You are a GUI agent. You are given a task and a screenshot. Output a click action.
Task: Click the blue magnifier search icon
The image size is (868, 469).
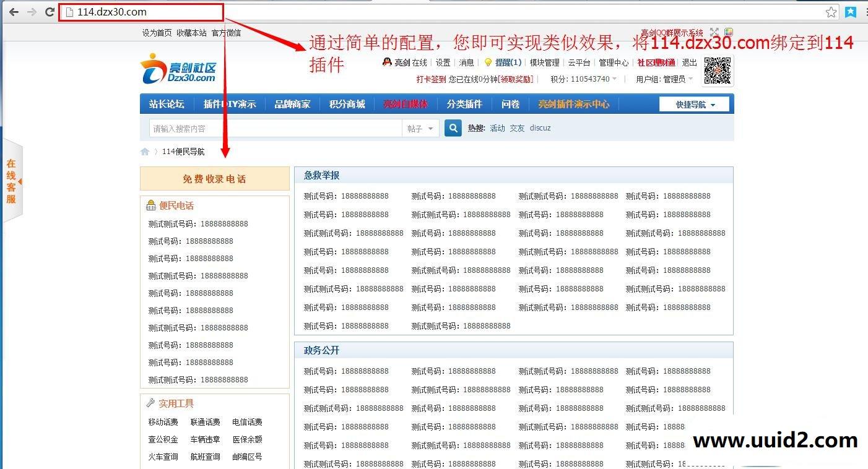pyautogui.click(x=453, y=127)
